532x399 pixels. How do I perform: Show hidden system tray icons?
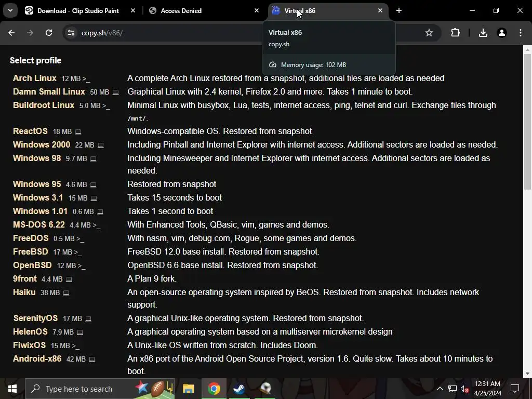click(440, 389)
